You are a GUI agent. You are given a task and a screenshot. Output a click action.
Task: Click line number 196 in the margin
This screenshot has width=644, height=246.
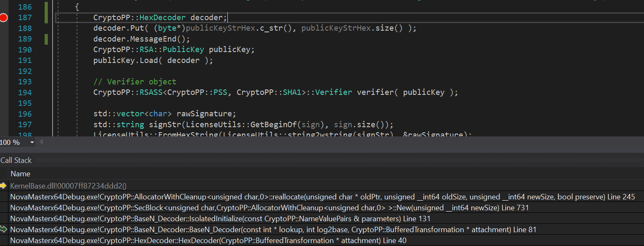tap(25, 114)
